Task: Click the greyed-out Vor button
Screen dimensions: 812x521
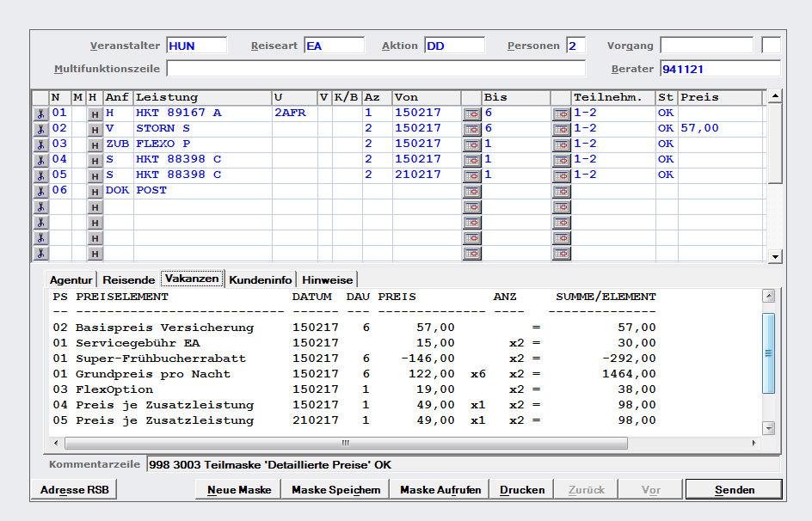Action: tap(651, 489)
